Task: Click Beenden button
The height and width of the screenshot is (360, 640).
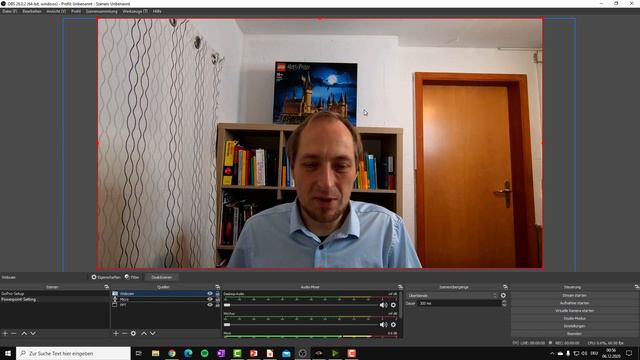Action: (574, 334)
